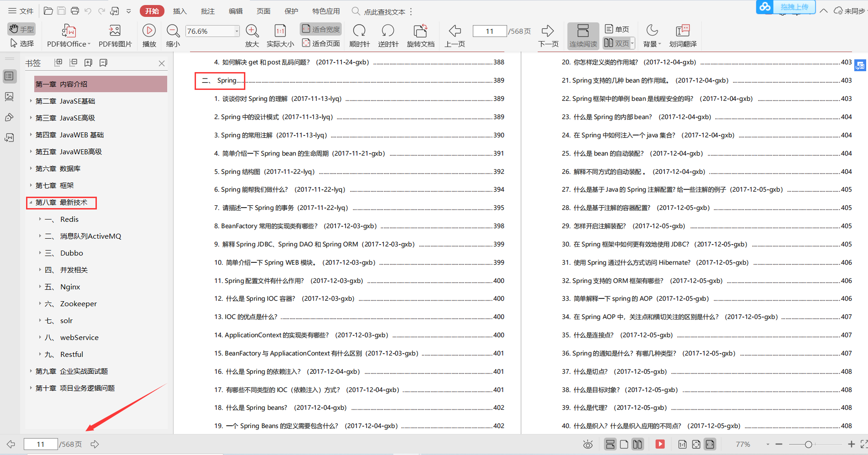
Task: Click the 拖拽上传 upload button
Action: click(786, 7)
